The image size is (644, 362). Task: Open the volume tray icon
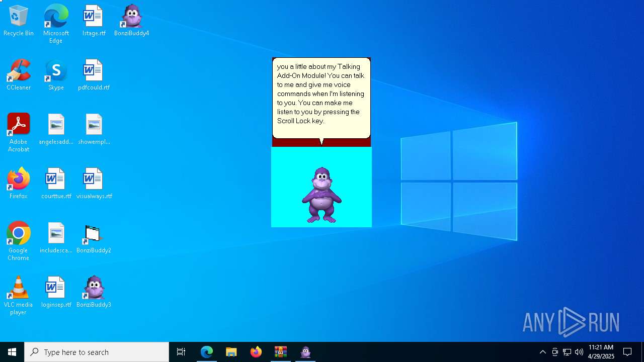click(x=579, y=352)
